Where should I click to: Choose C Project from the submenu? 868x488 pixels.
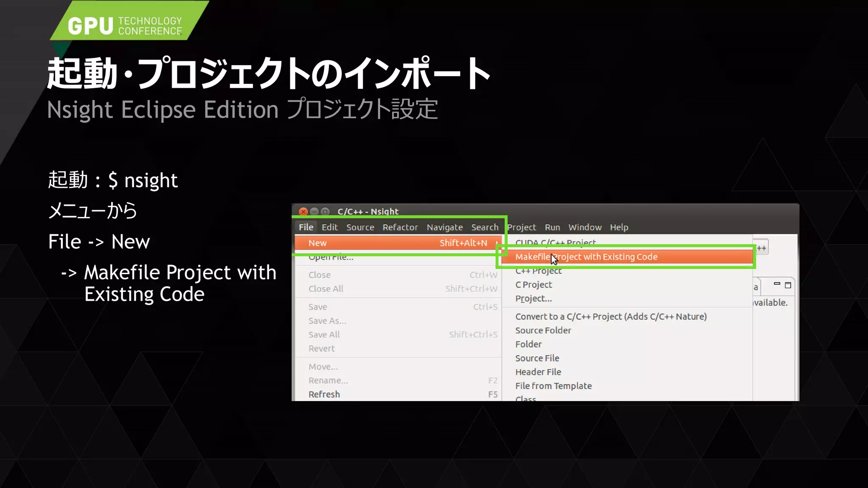tap(534, 285)
